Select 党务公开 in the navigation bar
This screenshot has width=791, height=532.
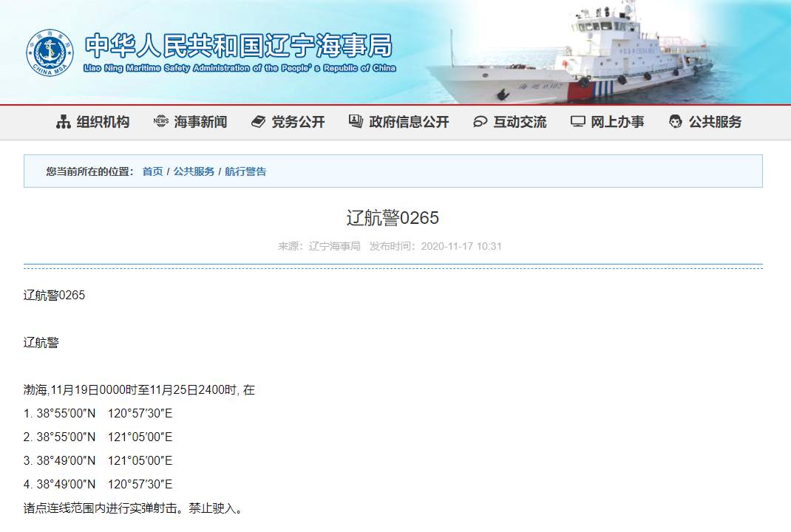coord(298,122)
